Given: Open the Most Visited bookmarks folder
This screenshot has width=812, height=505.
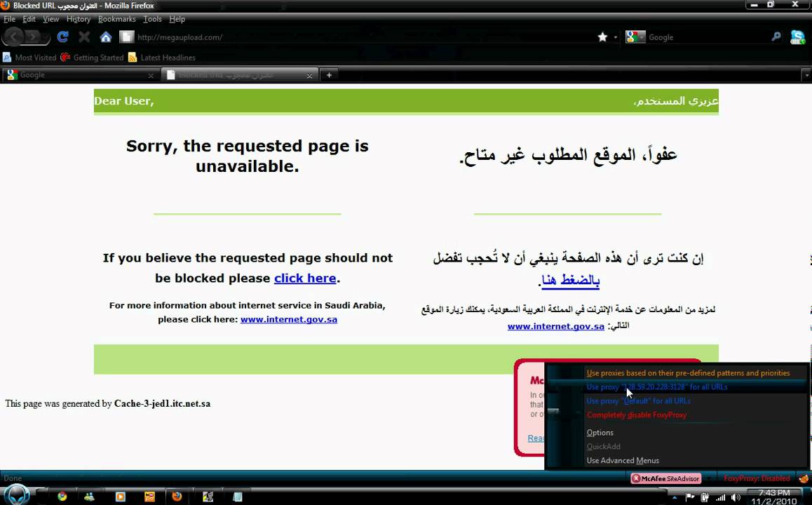Looking at the screenshot, I should click(29, 58).
